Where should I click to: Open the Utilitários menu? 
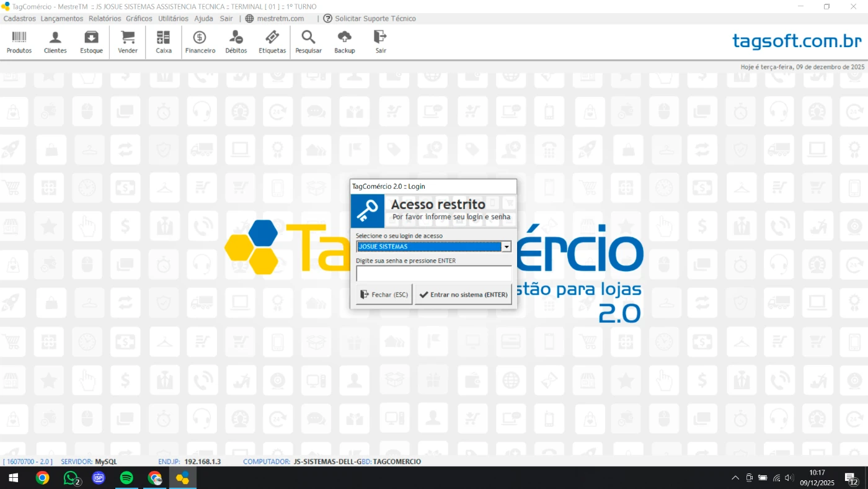coord(173,19)
